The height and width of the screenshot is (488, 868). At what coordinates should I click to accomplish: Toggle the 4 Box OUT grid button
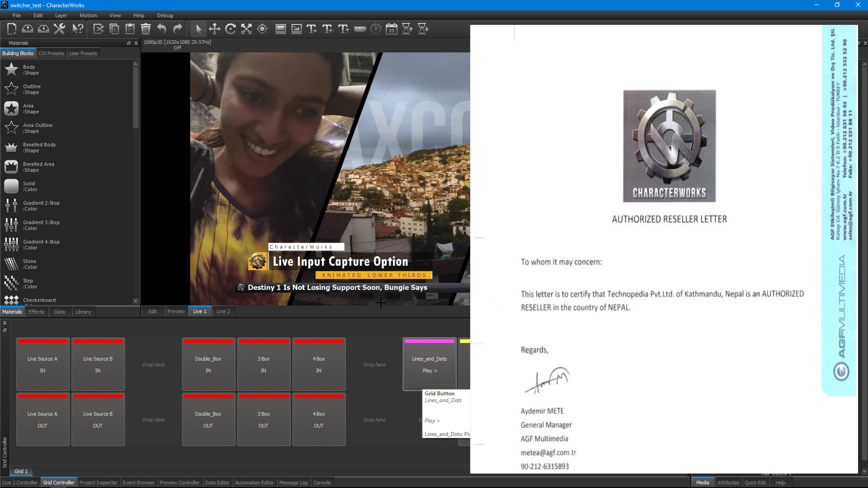319,419
